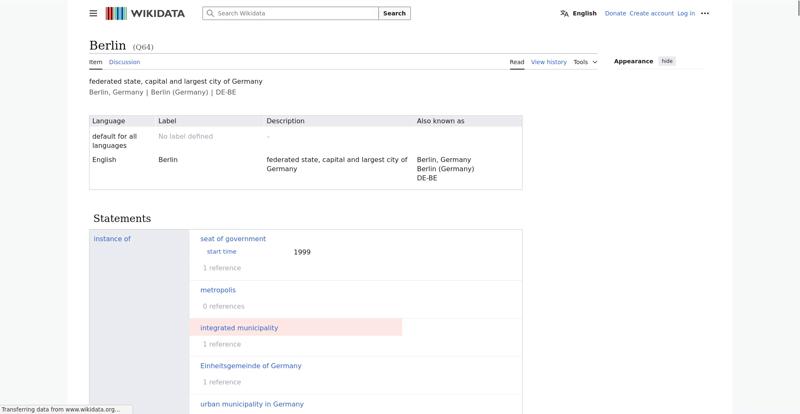Expand the 1 reference under seat of government

222,268
